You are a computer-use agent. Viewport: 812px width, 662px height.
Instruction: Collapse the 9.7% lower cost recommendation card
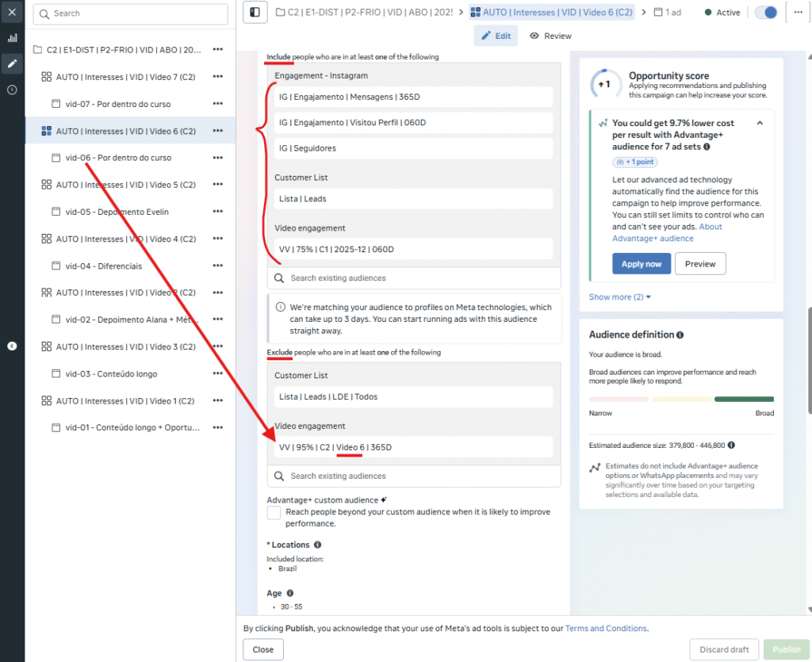click(760, 123)
